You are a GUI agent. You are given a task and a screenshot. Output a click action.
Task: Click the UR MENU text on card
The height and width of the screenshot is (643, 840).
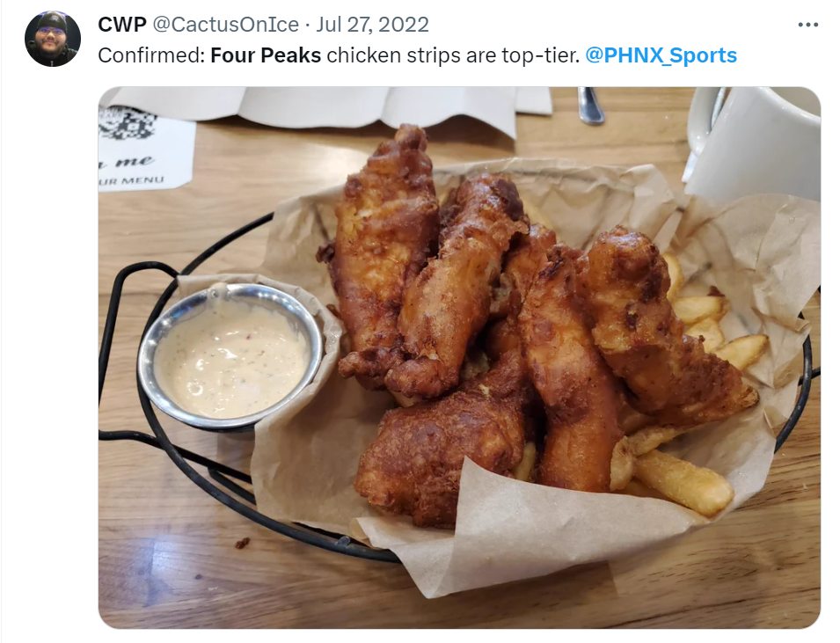[131, 180]
